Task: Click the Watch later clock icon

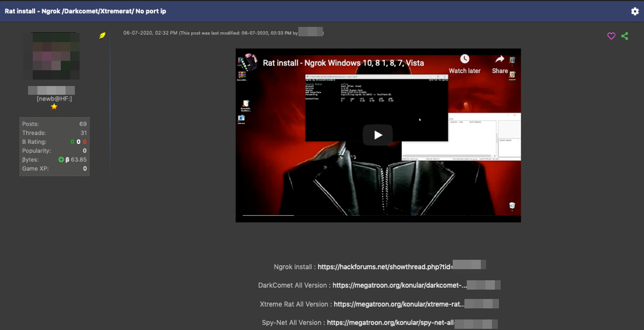Action: 464,59
